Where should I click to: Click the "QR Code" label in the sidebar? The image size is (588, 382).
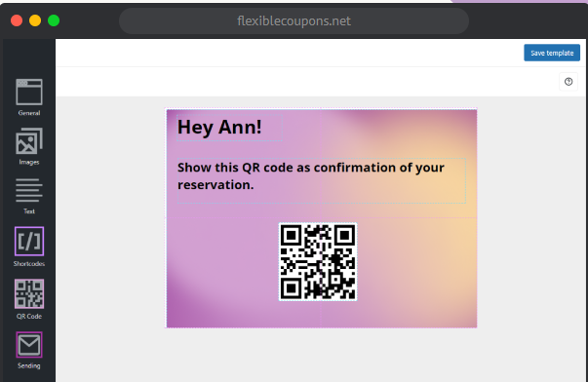(29, 317)
